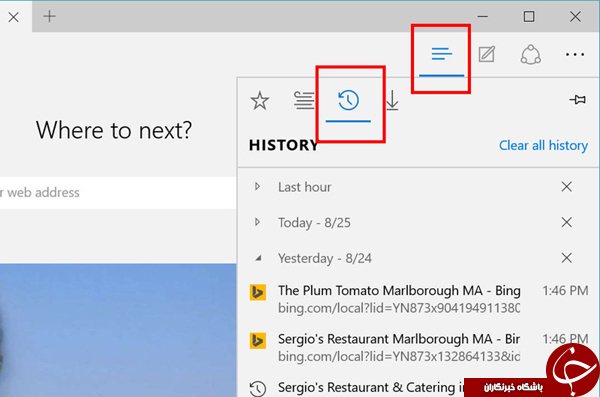The height and width of the screenshot is (397, 600).
Task: Open The Plum Tomato Marlborough MA entry
Action: point(418,299)
